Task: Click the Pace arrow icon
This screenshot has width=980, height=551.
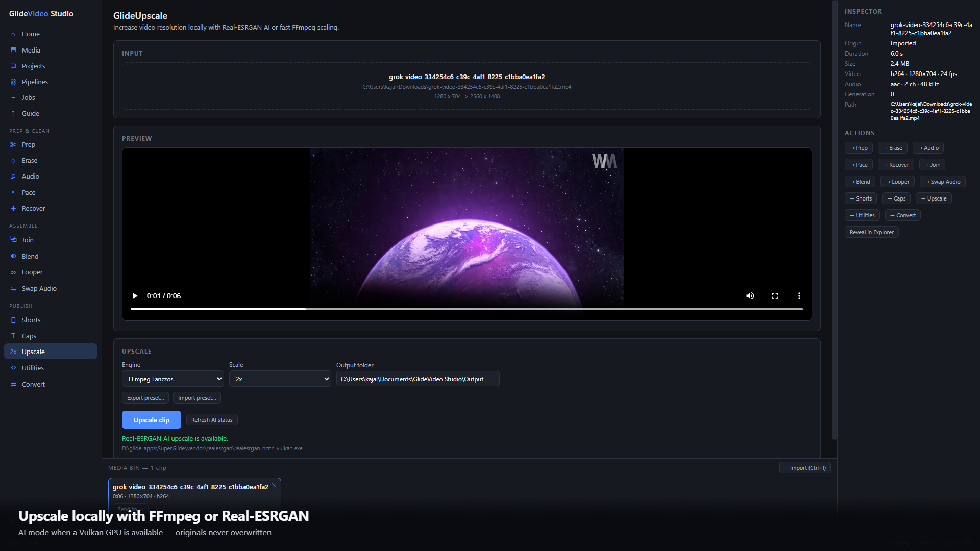Action: coord(13,192)
